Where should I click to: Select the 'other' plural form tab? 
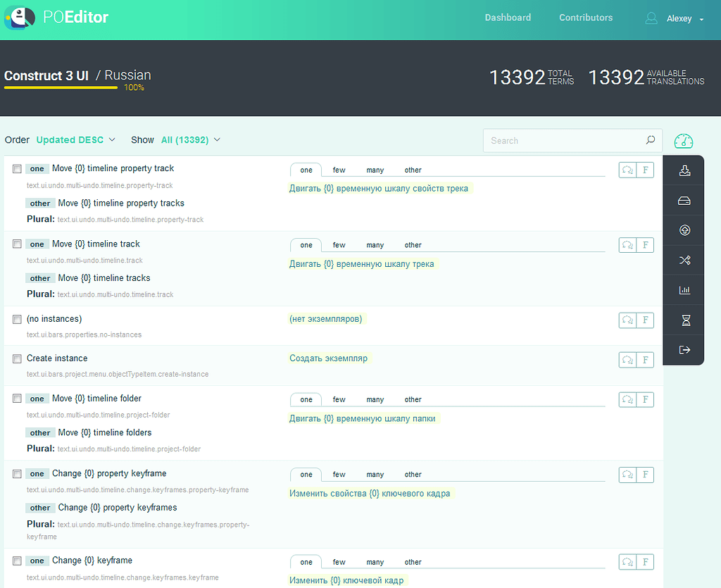(413, 170)
